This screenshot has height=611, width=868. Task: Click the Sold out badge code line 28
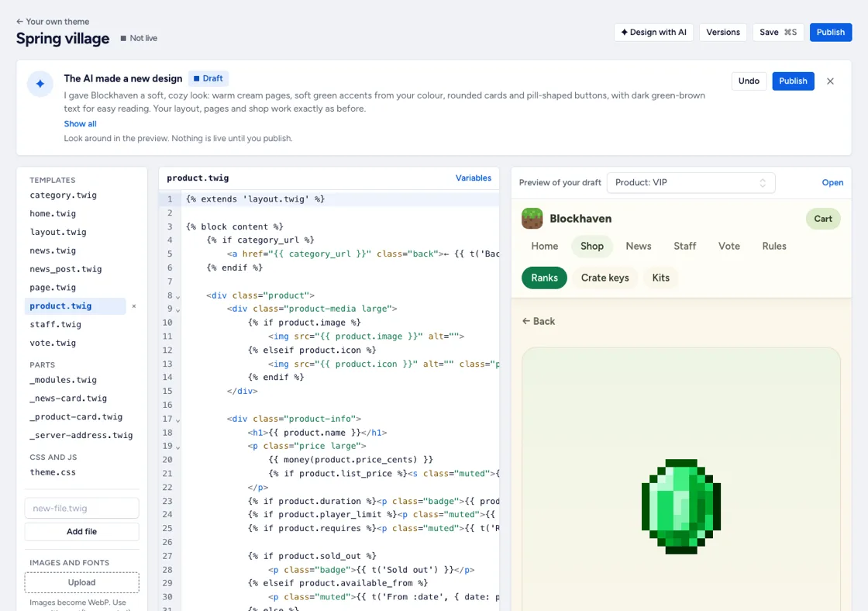tap(371, 569)
